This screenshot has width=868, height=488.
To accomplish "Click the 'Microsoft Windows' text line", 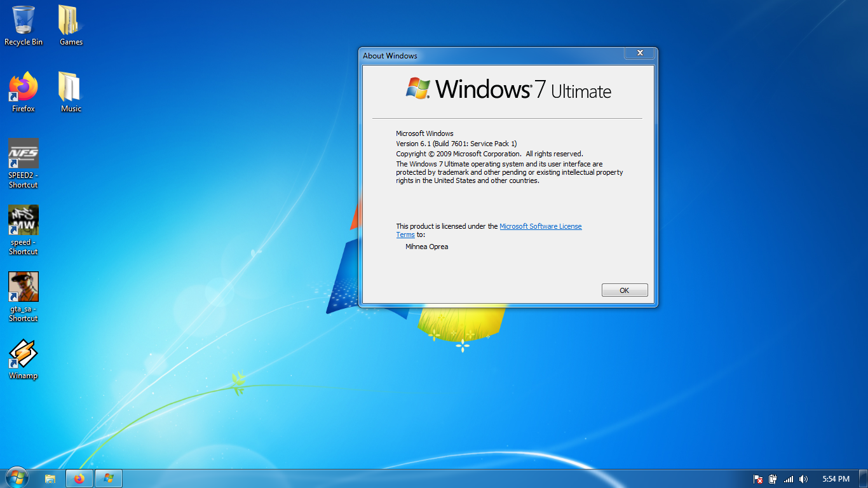I will [x=424, y=133].
